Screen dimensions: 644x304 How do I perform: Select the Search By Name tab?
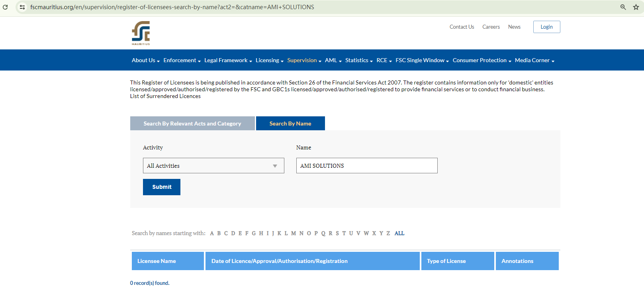(290, 124)
